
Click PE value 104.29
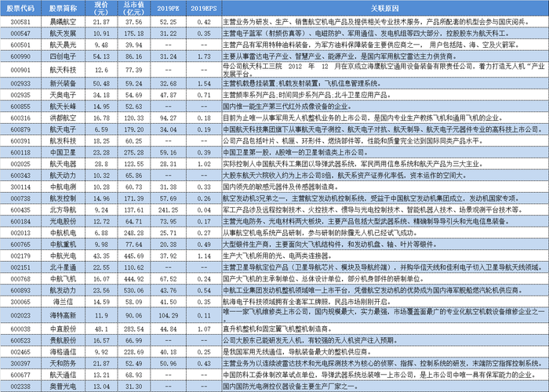click(168, 315)
